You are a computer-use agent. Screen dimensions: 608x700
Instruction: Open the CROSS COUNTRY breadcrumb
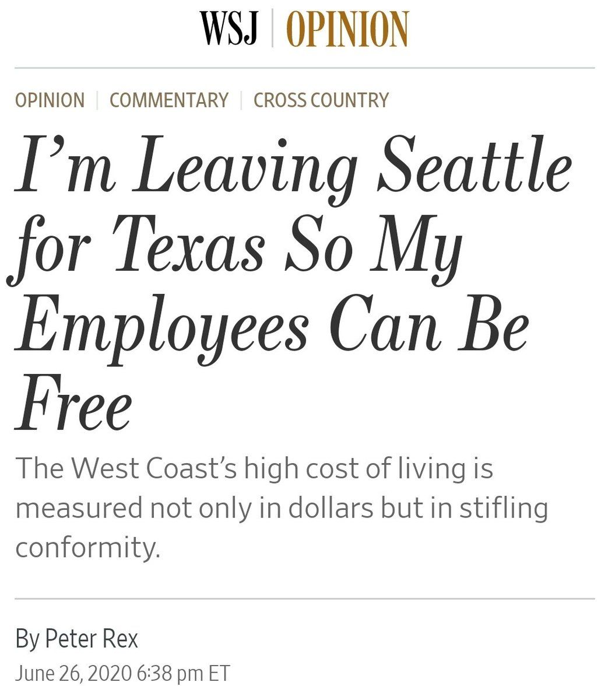[x=321, y=100]
